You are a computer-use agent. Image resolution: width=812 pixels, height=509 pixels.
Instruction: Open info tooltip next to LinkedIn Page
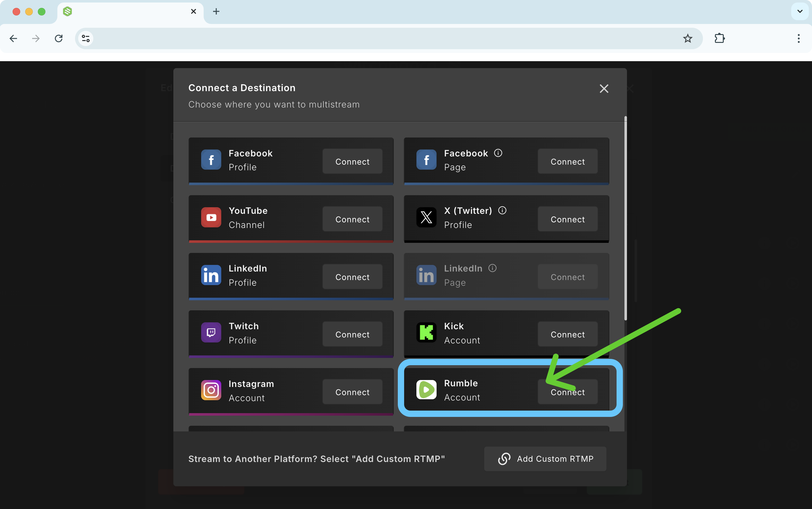point(492,268)
